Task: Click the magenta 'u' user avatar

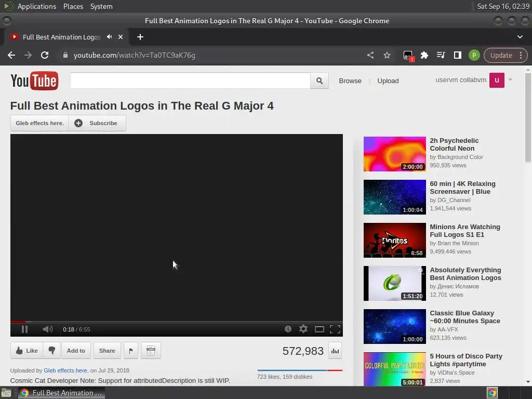Action: 497,80
